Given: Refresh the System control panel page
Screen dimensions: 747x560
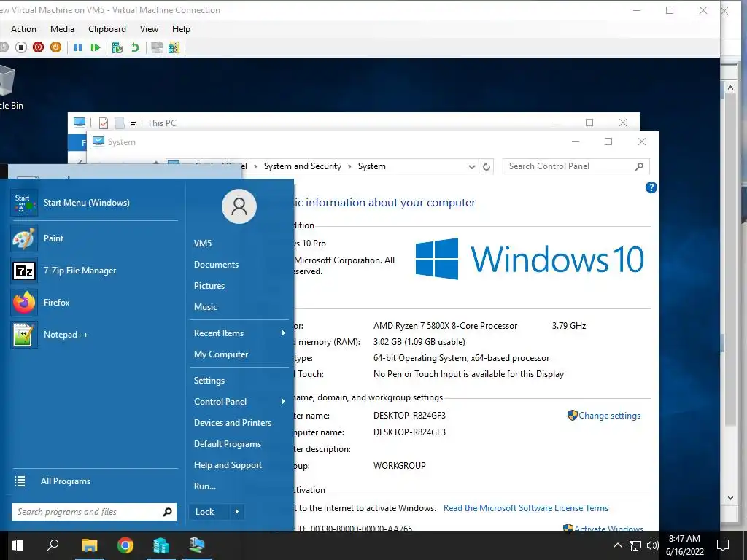Looking at the screenshot, I should point(487,167).
